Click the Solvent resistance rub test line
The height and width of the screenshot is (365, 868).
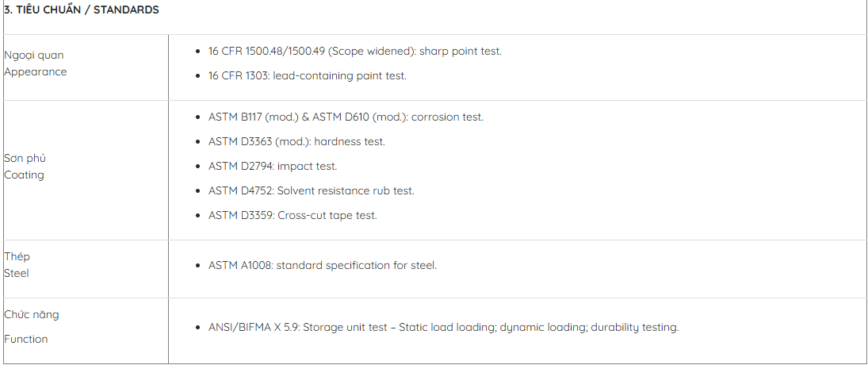click(x=311, y=190)
